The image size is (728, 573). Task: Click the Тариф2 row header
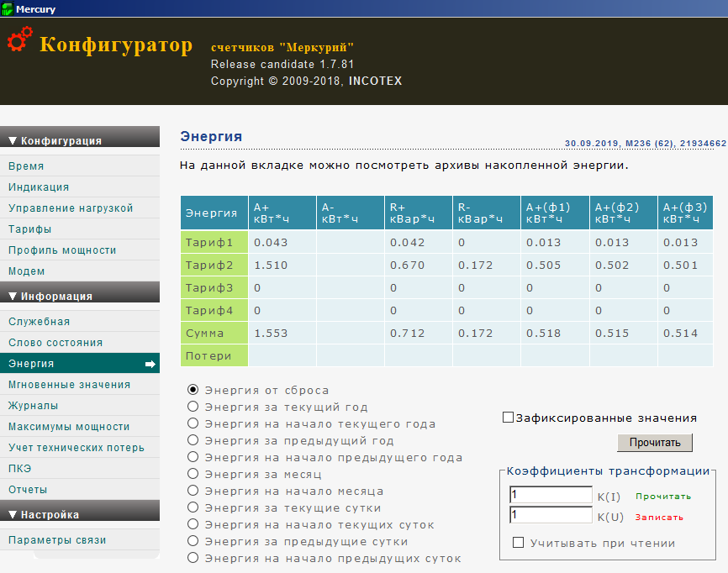pyautogui.click(x=214, y=265)
